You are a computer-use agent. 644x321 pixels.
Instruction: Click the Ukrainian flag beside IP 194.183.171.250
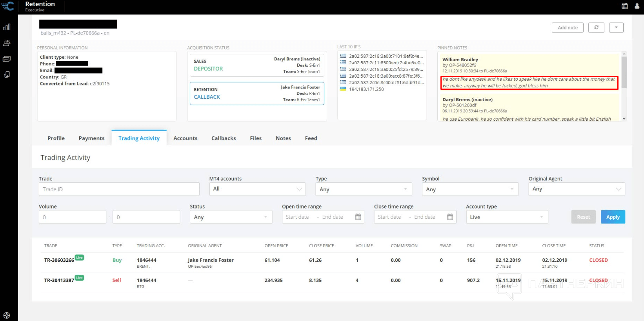click(x=343, y=89)
